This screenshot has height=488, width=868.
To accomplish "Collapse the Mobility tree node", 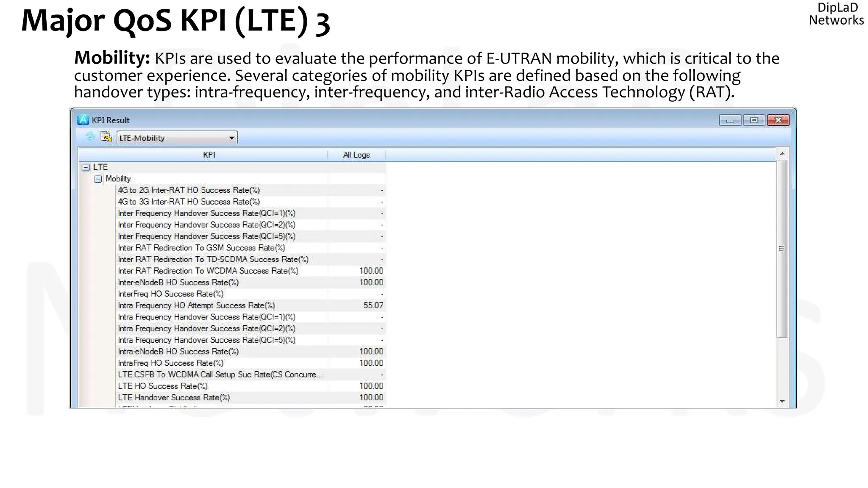I will (98, 179).
